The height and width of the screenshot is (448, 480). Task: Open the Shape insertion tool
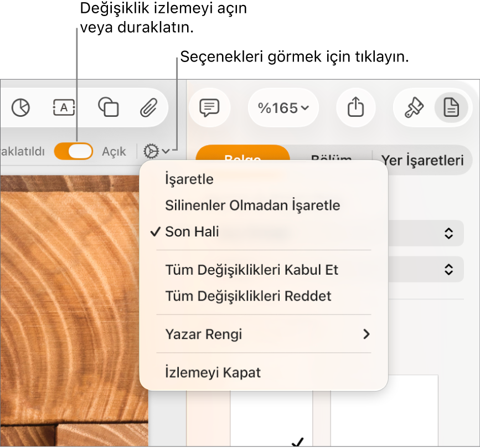tap(109, 107)
